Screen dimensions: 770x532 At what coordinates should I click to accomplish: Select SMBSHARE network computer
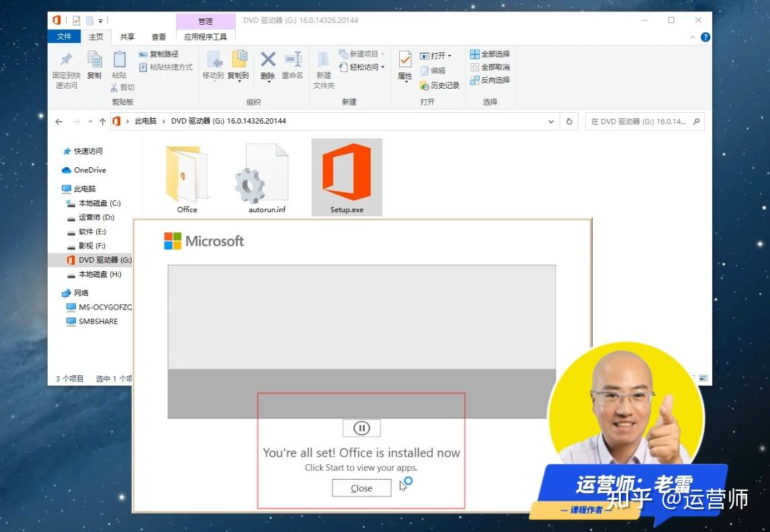coord(92,322)
